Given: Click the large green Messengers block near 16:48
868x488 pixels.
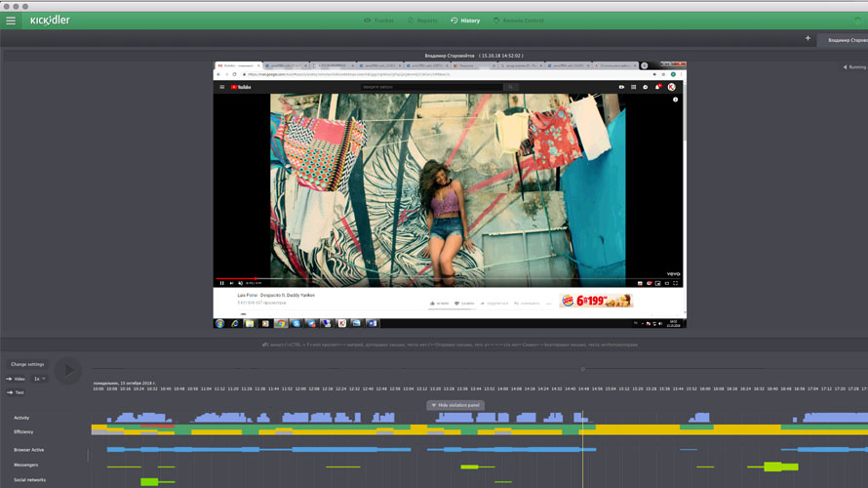Looking at the screenshot, I should (x=772, y=467).
